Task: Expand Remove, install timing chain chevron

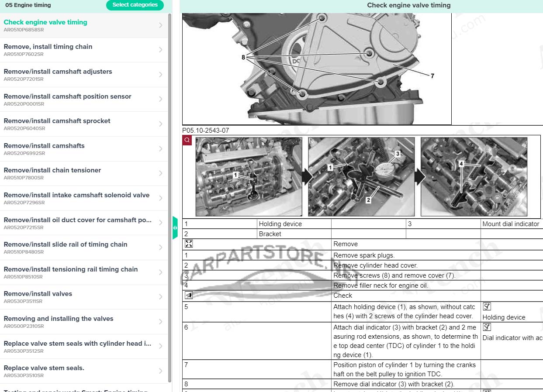Action: (161, 50)
